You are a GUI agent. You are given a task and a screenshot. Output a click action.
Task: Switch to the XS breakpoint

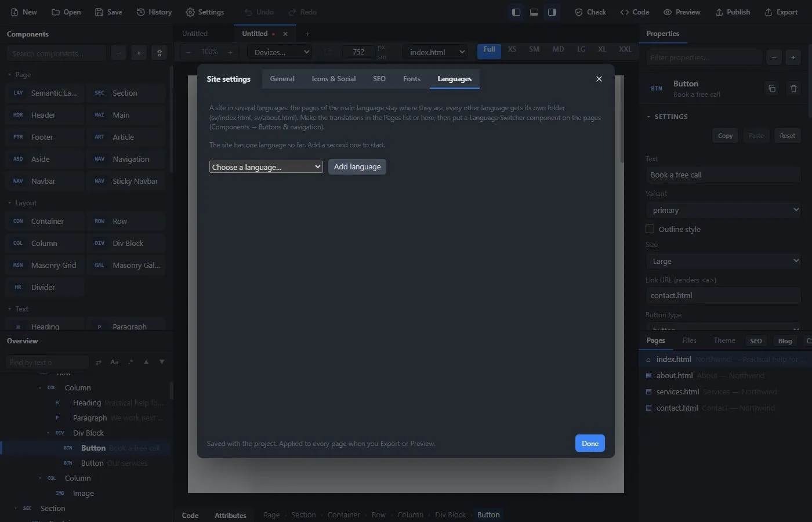(512, 50)
